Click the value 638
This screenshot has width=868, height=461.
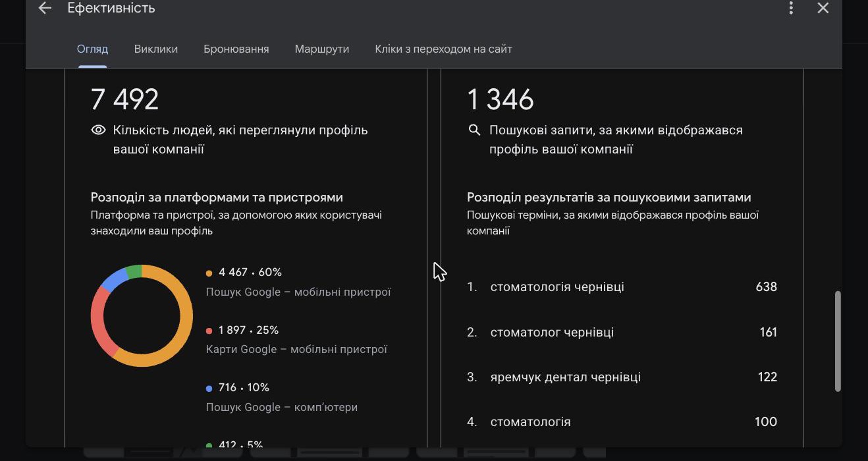[767, 287]
